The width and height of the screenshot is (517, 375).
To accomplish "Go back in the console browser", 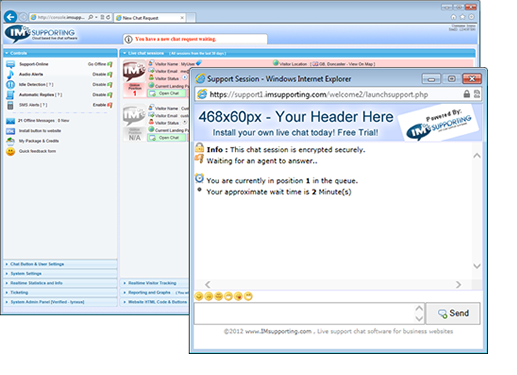I will pos(10,17).
